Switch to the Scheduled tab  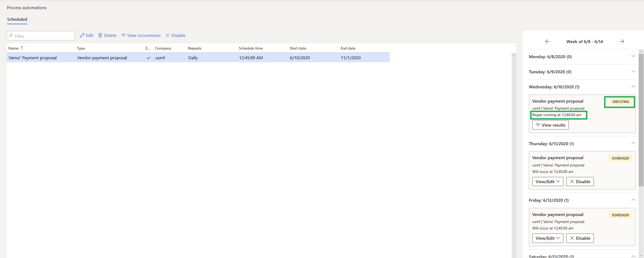pos(17,19)
